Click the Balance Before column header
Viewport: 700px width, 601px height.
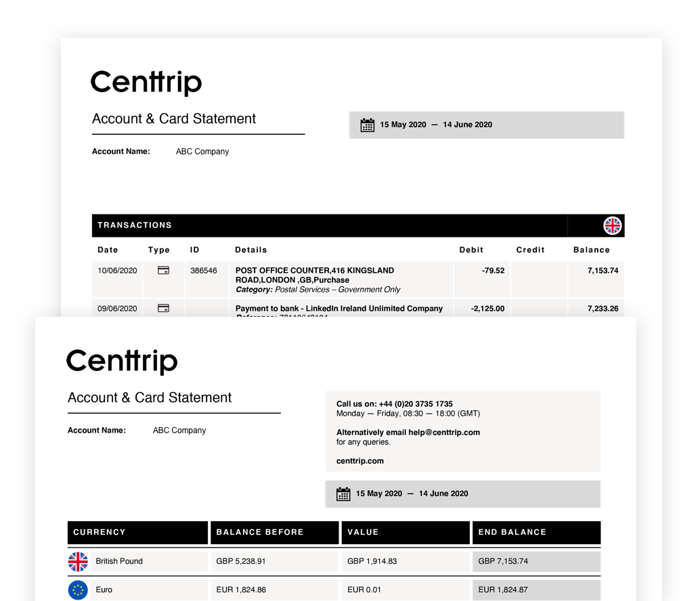click(260, 532)
